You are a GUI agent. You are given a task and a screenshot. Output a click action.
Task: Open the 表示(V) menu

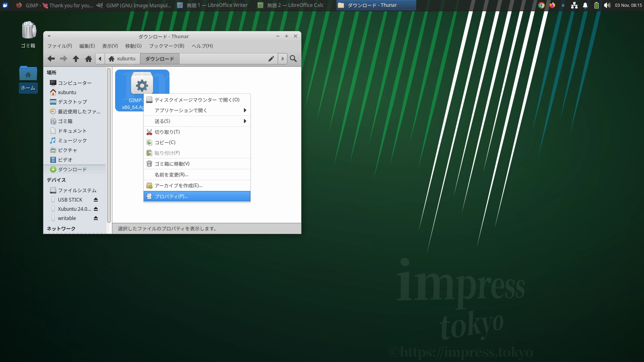click(110, 46)
